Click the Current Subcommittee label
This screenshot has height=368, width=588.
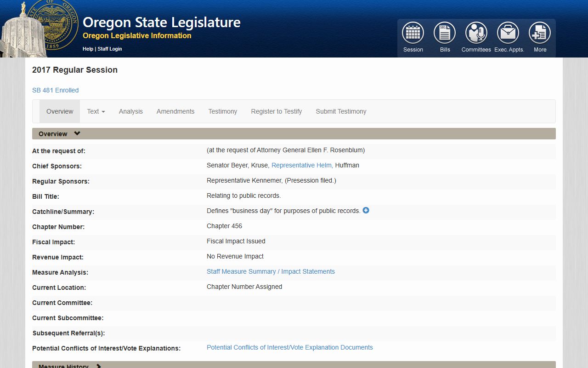[68, 318]
